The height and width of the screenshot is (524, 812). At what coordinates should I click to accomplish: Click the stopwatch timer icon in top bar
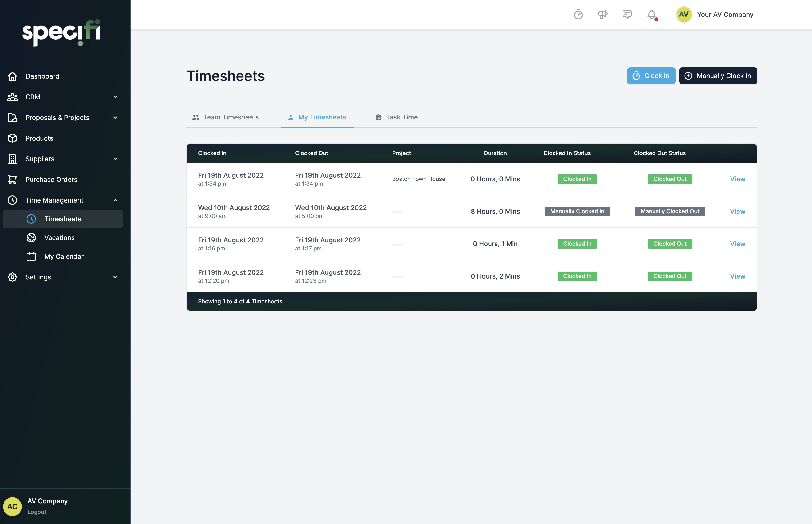tap(578, 15)
